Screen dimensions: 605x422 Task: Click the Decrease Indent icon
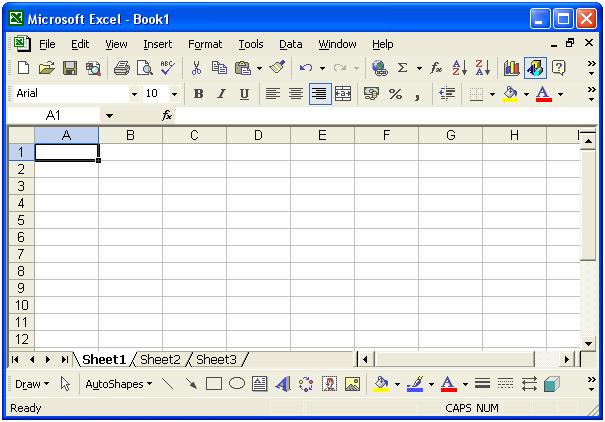447,94
